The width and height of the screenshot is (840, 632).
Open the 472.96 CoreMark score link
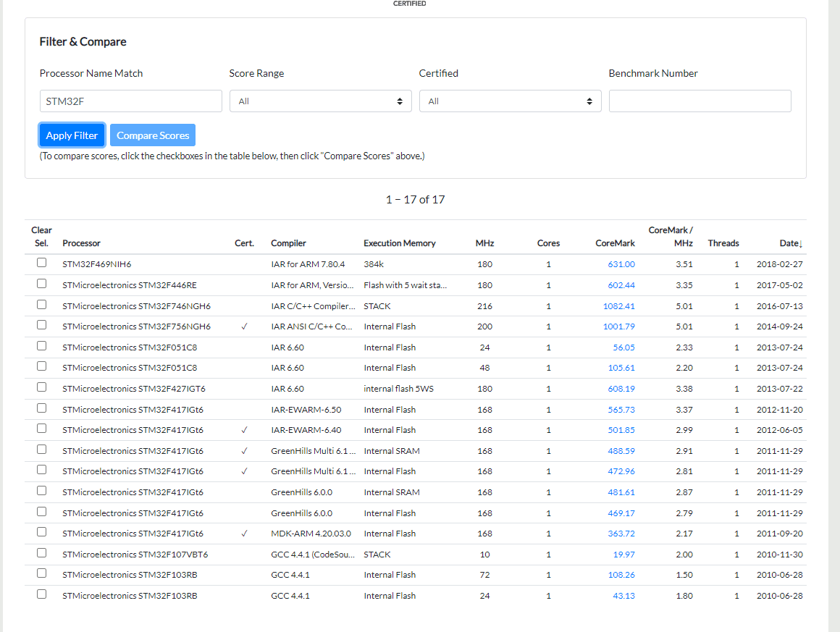coord(621,471)
